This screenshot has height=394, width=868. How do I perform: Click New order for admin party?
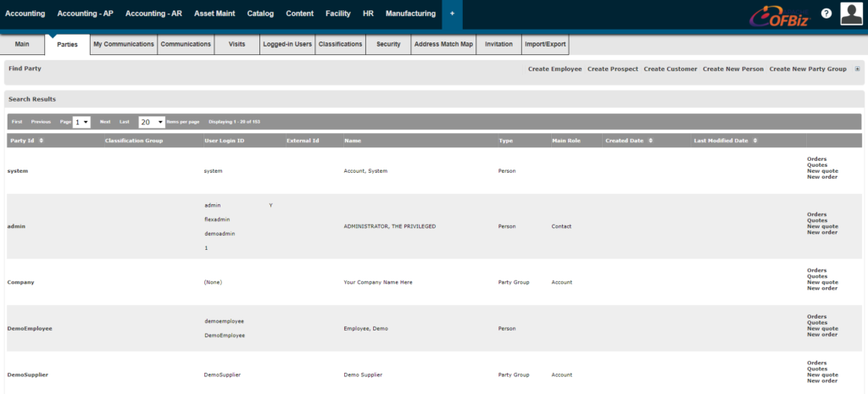[822, 232]
